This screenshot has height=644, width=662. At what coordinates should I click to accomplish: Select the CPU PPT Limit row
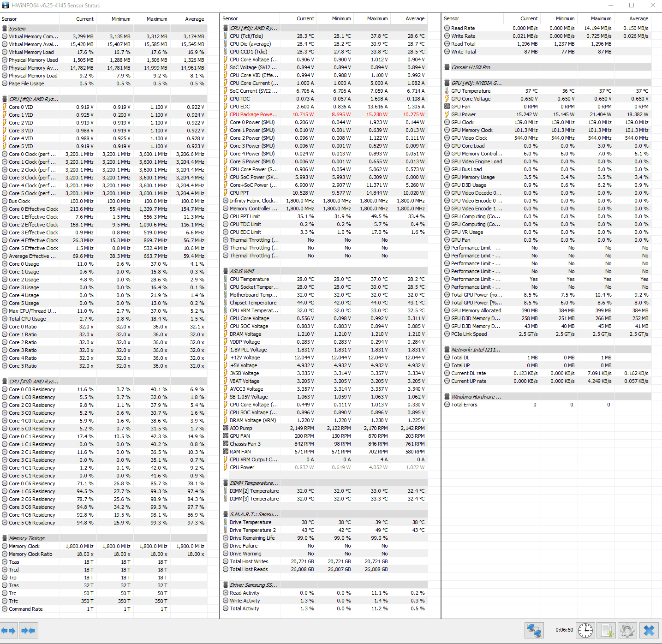325,216
